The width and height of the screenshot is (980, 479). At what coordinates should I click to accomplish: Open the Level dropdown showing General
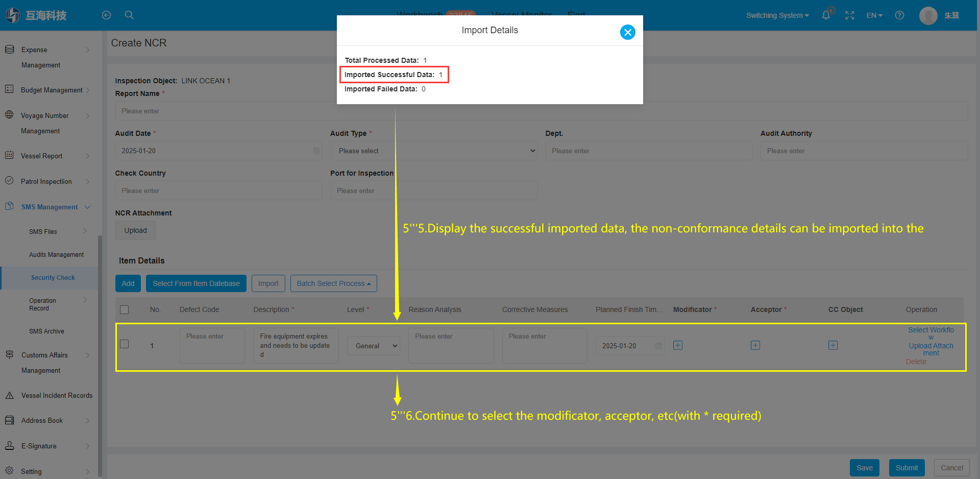(x=374, y=346)
